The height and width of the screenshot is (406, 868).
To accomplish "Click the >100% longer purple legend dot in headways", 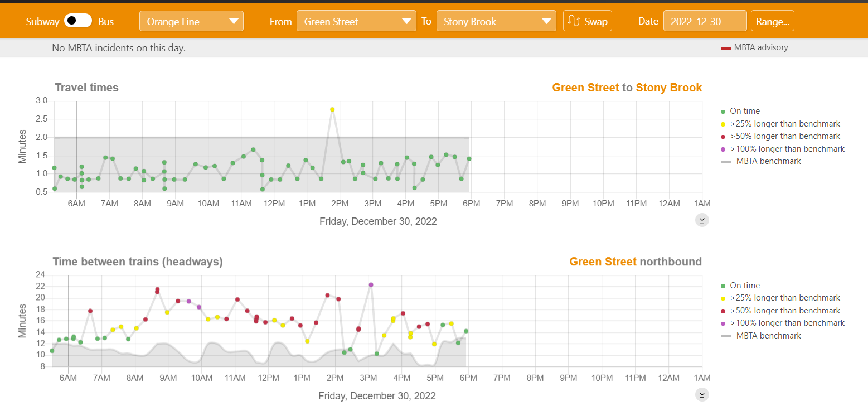I will click(723, 323).
